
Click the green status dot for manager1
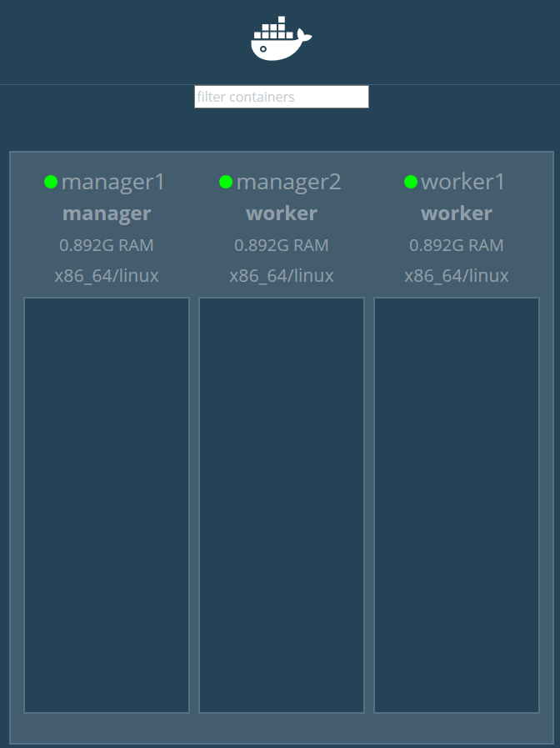pyautogui.click(x=51, y=182)
